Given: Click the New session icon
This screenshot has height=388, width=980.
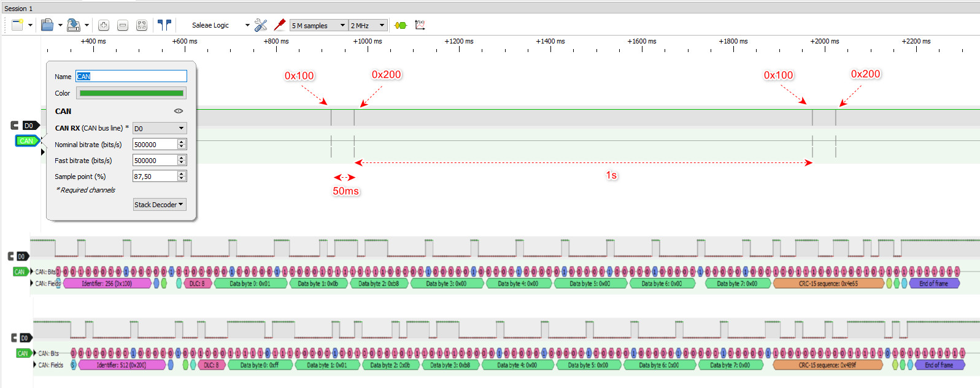Looking at the screenshot, I should point(17,25).
